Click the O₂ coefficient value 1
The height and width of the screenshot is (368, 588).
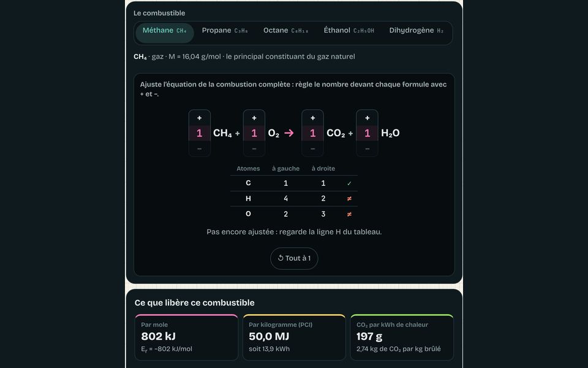(x=254, y=133)
